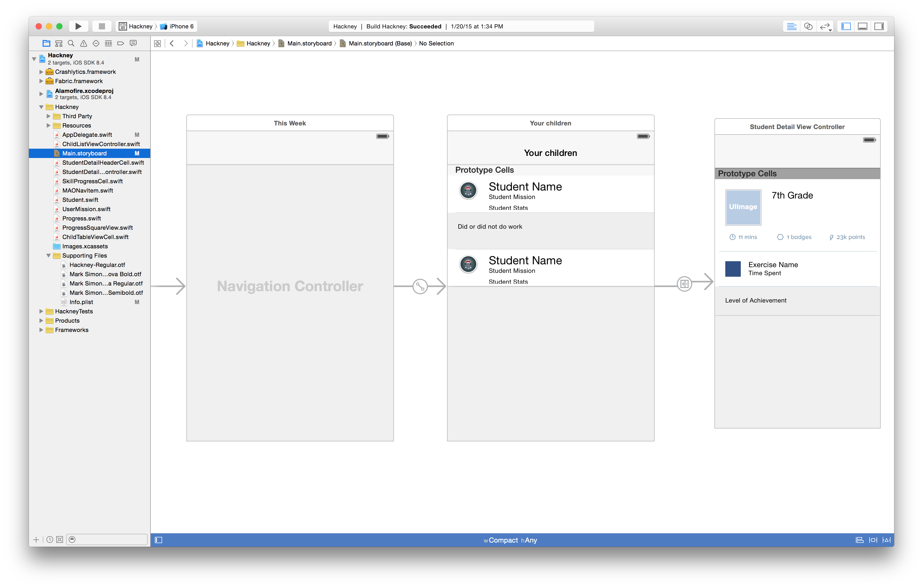
Task: Open the Find navigator magnifier icon
Action: click(x=71, y=43)
